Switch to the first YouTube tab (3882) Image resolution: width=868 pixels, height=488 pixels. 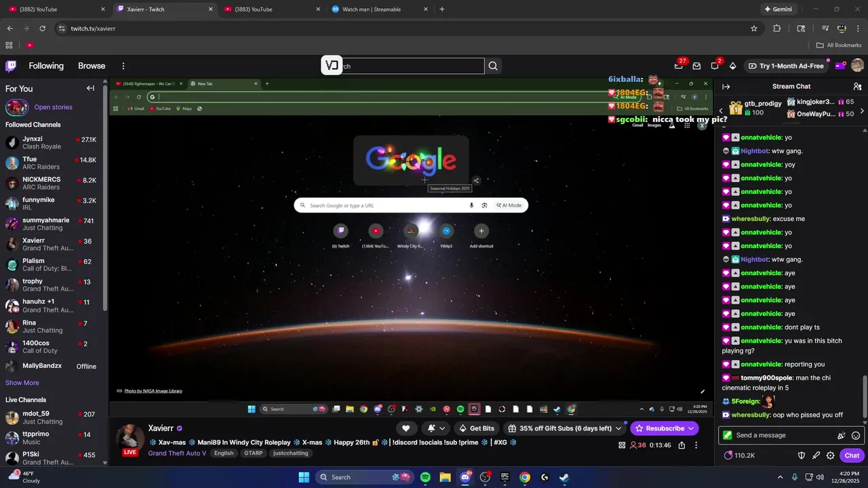point(56,9)
